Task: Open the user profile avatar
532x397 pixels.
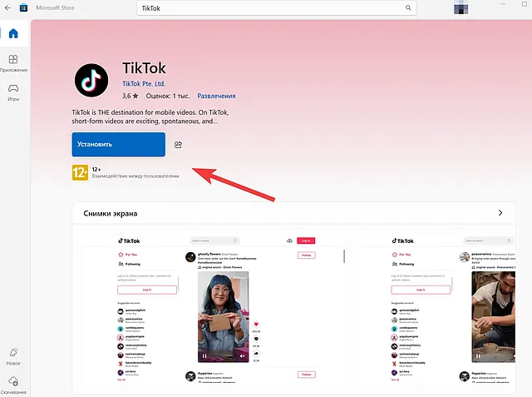Action: (461, 7)
